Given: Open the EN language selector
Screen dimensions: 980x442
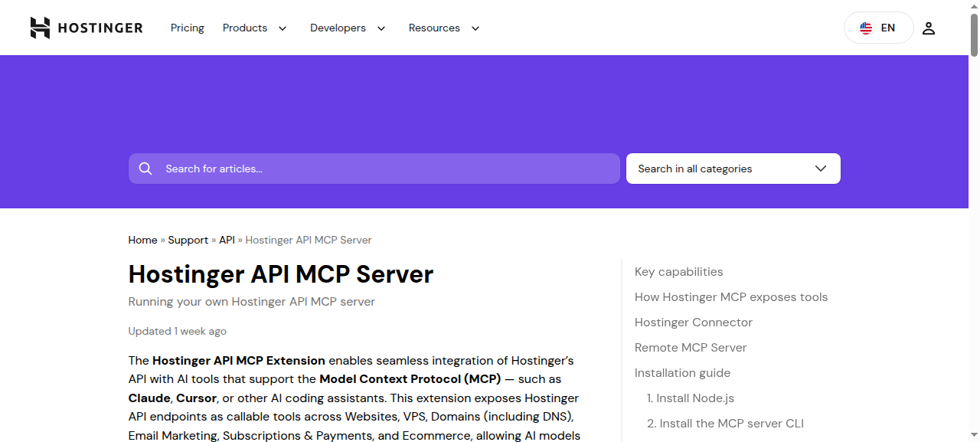Looking at the screenshot, I should point(879,28).
